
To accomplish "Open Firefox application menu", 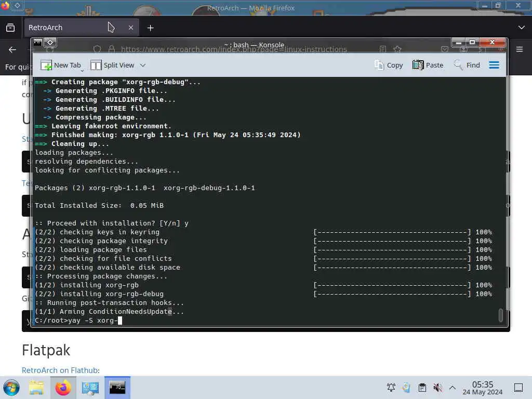I will pyautogui.click(x=520, y=49).
